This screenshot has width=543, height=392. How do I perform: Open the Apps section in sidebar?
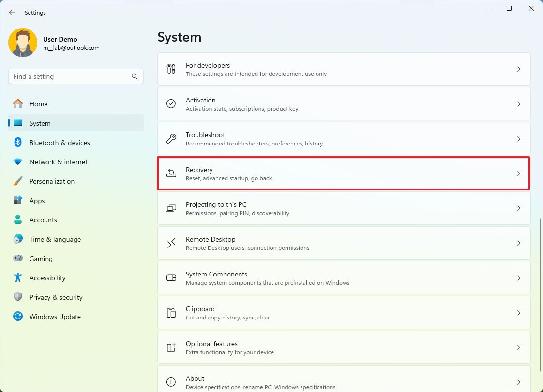37,201
